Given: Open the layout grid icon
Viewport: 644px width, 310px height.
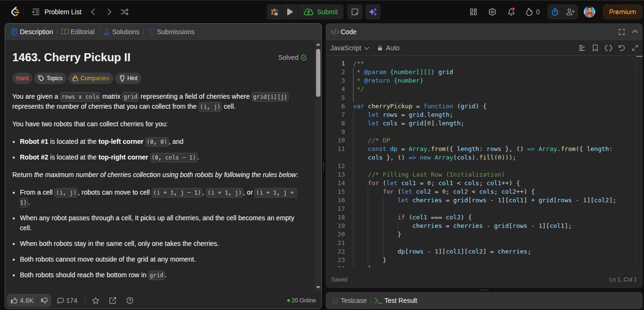Looking at the screenshot, I should [x=473, y=12].
